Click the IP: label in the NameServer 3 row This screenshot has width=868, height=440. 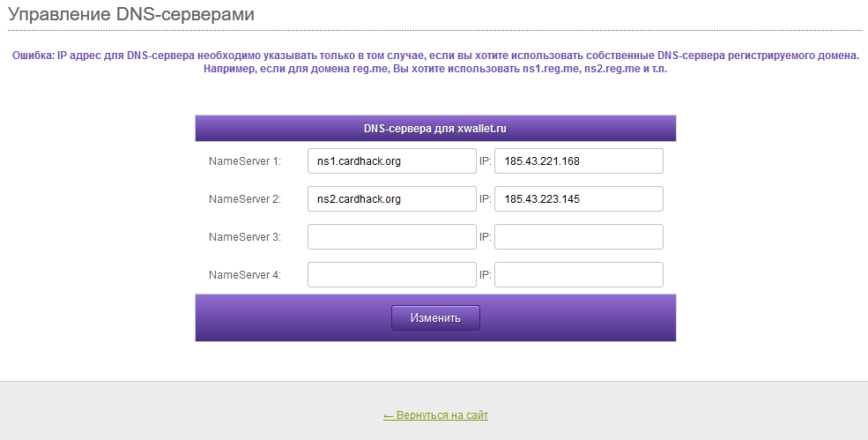pyautogui.click(x=485, y=236)
